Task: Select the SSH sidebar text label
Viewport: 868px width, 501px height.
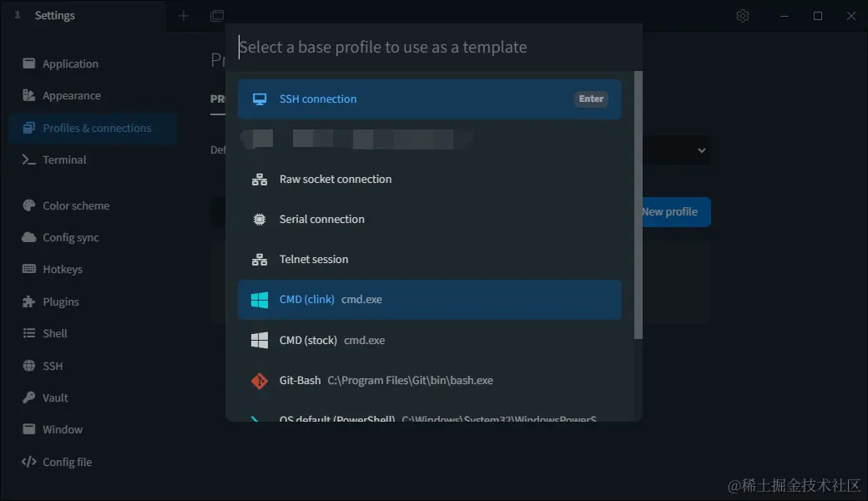Action: coord(53,366)
